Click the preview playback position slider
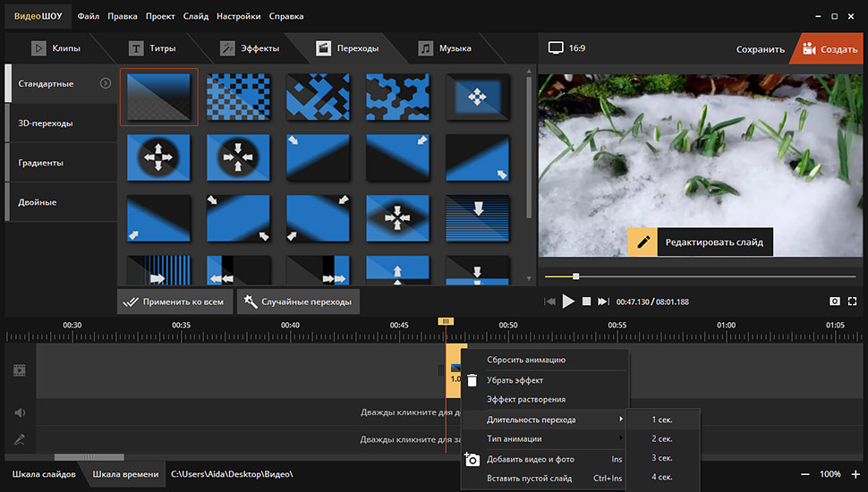 click(701, 276)
